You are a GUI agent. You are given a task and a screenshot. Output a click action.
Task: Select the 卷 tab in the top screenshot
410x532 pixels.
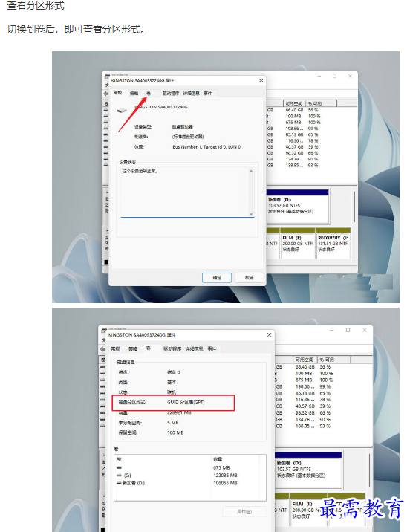click(x=149, y=94)
